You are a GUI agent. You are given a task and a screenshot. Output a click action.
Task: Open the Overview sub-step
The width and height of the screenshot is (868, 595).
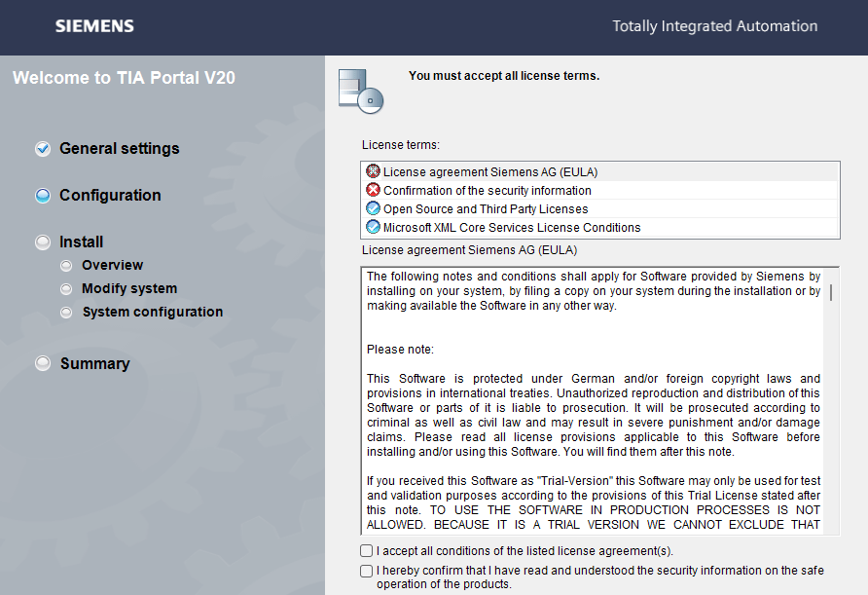pos(112,265)
